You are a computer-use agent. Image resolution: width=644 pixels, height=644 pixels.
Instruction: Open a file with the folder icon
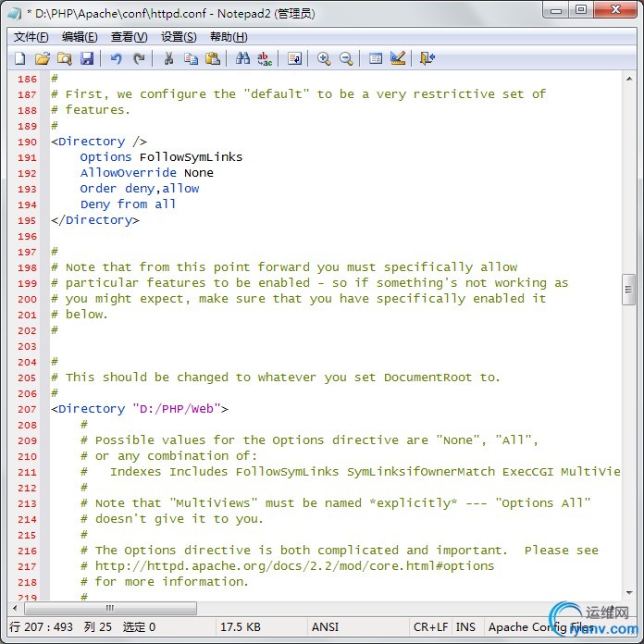[x=42, y=58]
